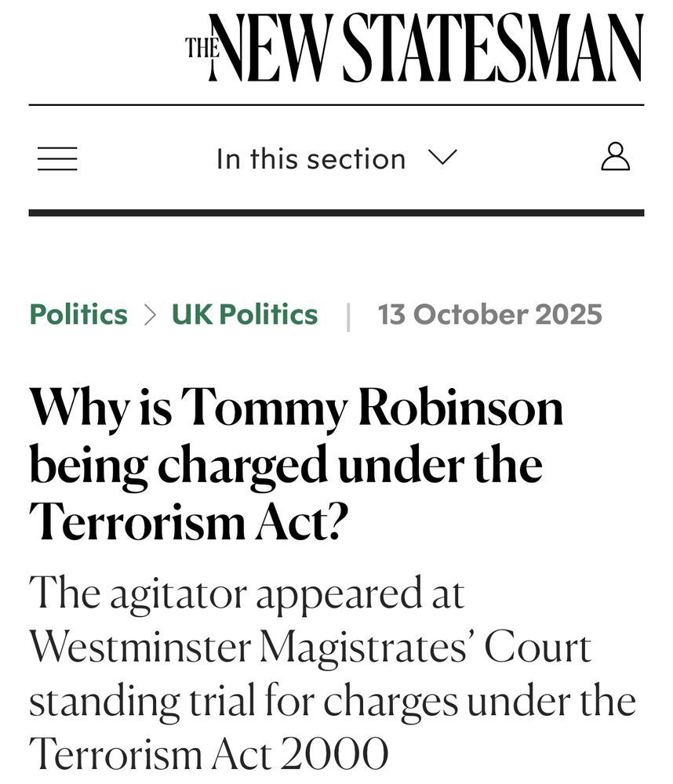The height and width of the screenshot is (784, 673).
Task: Go to the Politics breadcrumb section
Action: (x=78, y=314)
